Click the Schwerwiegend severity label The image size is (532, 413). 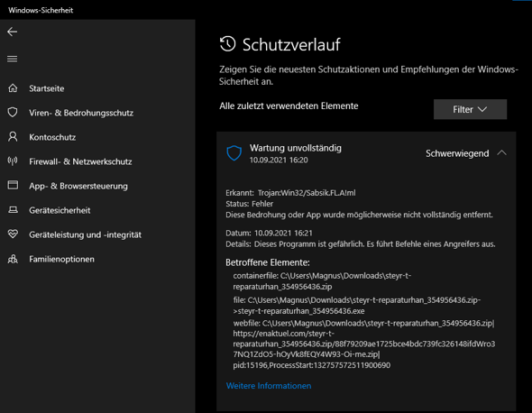[457, 153]
